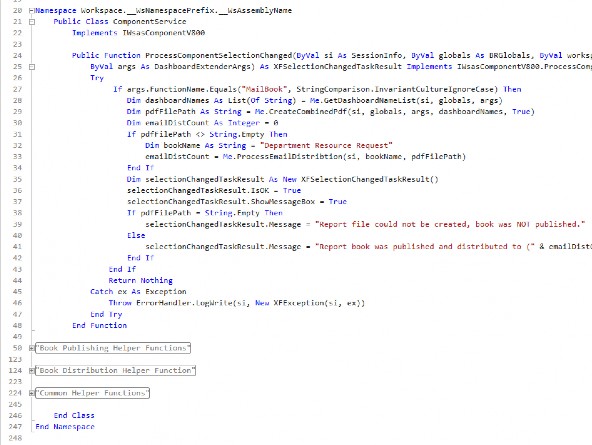Click the collapsed "Common Helper Functions" label
Viewport: 592px width, 445px height.
[x=92, y=393]
